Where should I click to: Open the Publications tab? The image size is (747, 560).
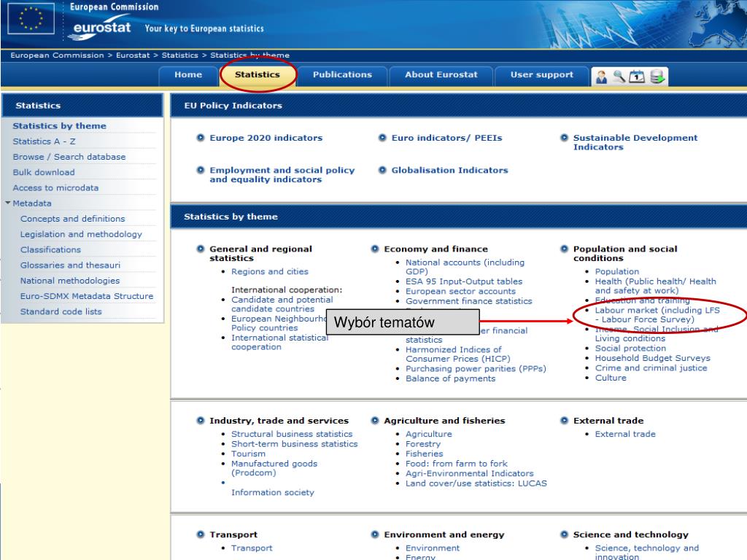click(x=342, y=75)
